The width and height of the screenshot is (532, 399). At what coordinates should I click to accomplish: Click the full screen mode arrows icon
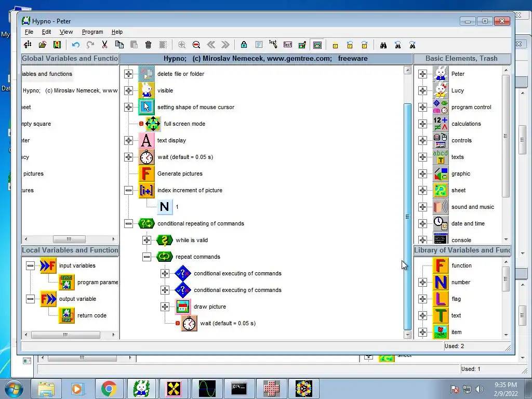tap(153, 124)
